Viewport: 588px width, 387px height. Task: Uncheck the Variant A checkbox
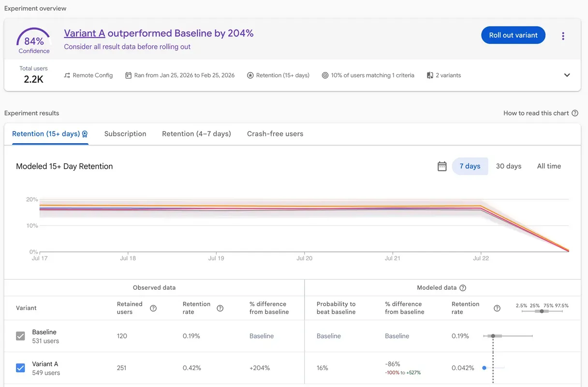point(20,368)
